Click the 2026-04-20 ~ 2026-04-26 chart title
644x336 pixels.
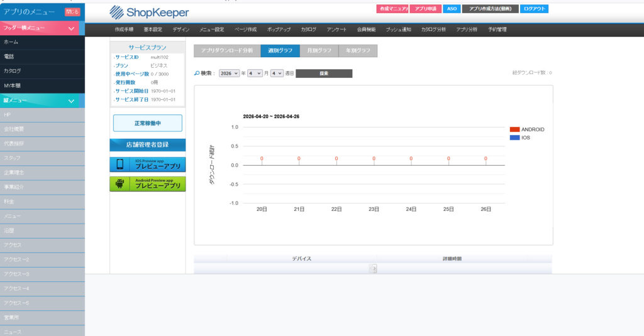pyautogui.click(x=271, y=117)
